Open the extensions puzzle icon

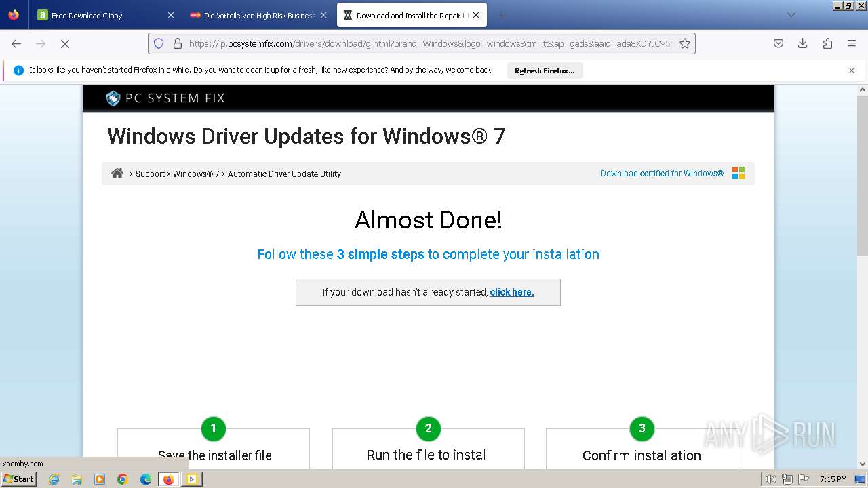coord(827,43)
